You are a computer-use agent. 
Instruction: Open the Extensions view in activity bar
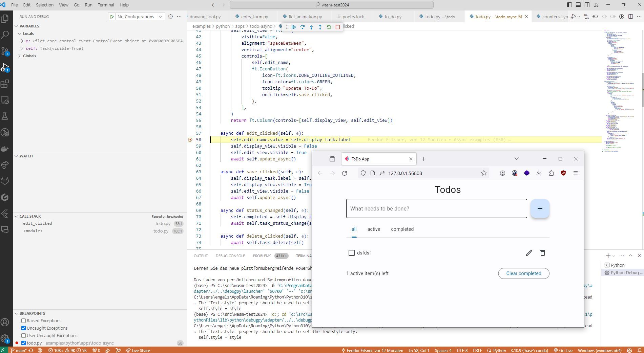(x=5, y=84)
